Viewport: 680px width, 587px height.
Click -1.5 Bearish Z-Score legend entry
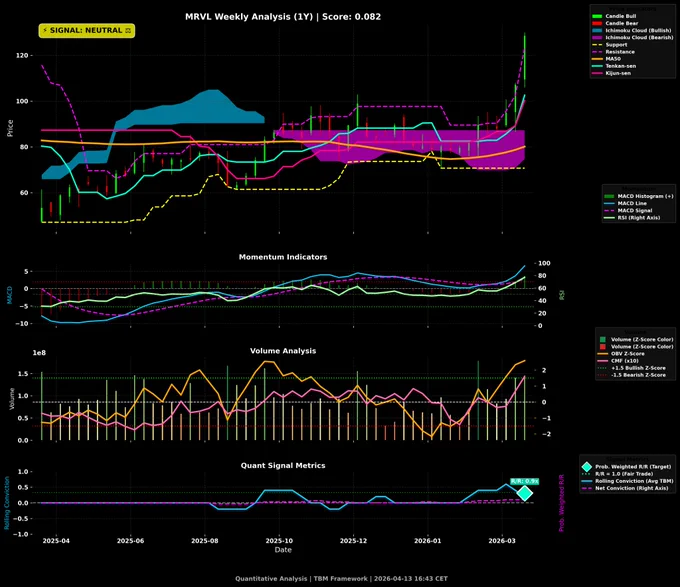click(631, 375)
